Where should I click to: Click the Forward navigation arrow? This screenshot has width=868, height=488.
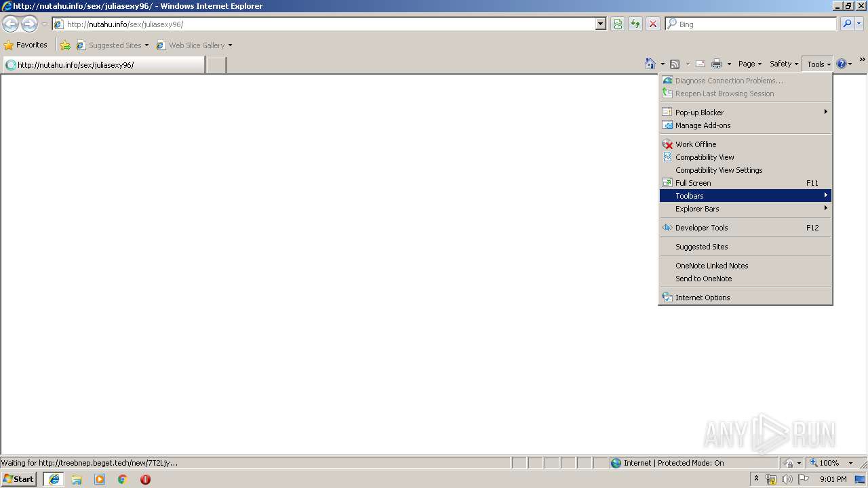coord(29,24)
